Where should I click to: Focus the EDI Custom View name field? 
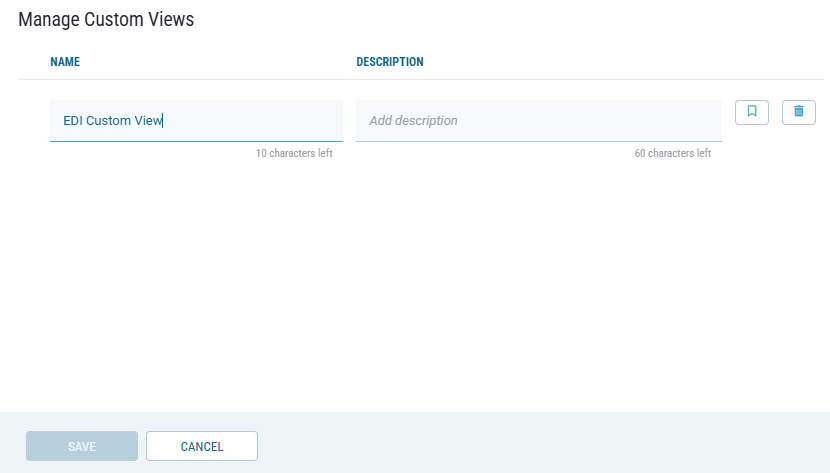point(196,121)
